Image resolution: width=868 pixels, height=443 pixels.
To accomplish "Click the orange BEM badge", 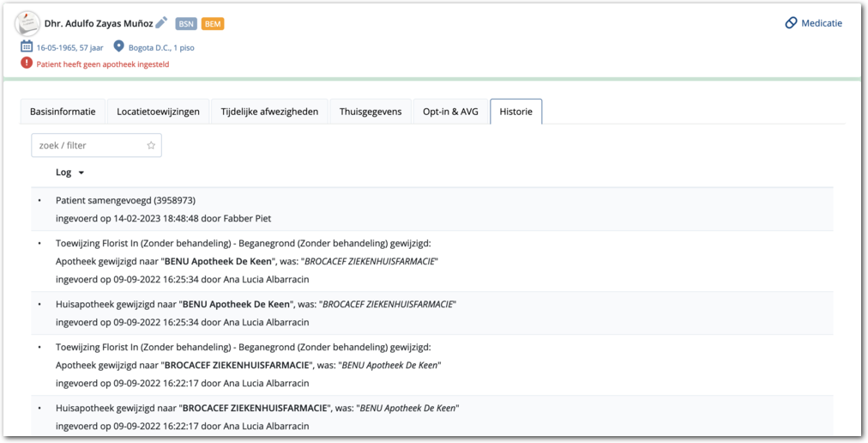I will tap(213, 24).
